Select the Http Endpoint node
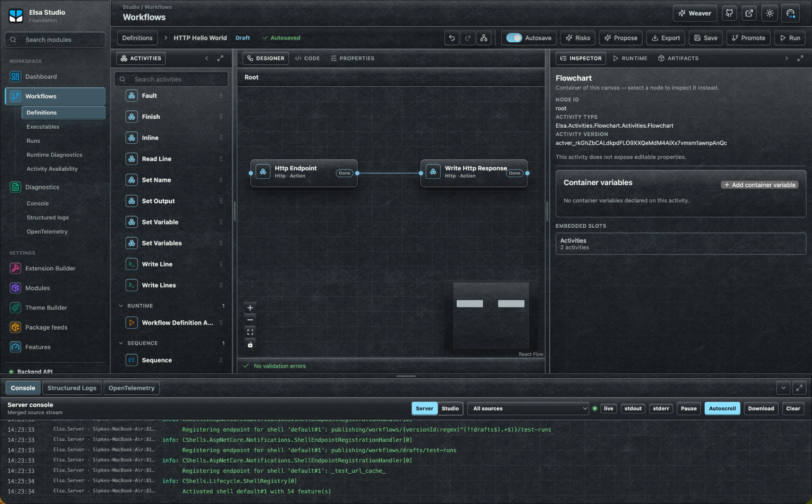812x504 pixels. click(304, 173)
